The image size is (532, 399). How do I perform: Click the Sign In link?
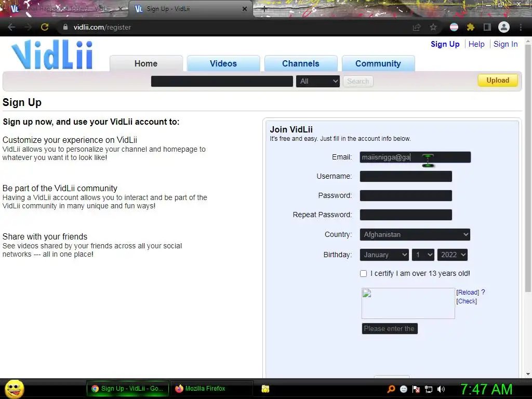point(506,44)
